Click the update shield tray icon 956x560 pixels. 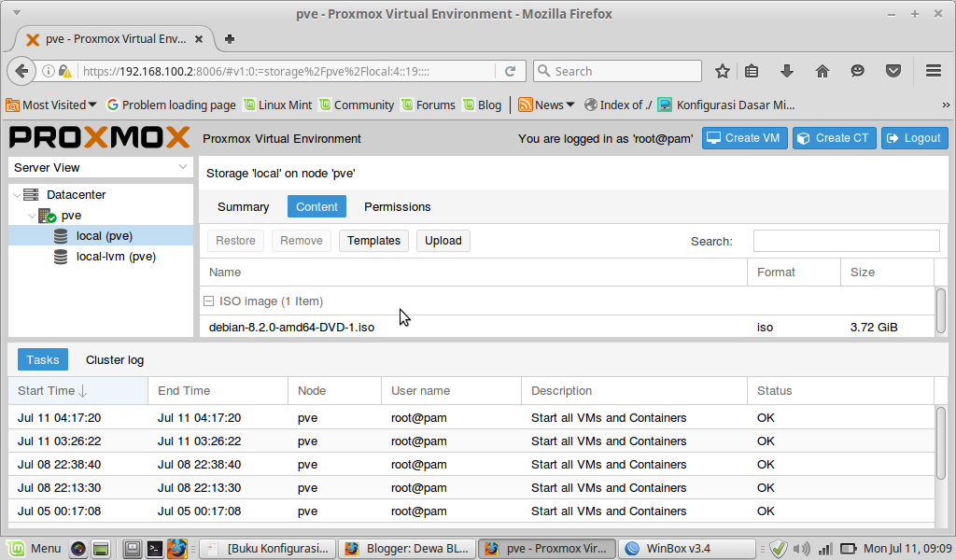[x=778, y=549]
